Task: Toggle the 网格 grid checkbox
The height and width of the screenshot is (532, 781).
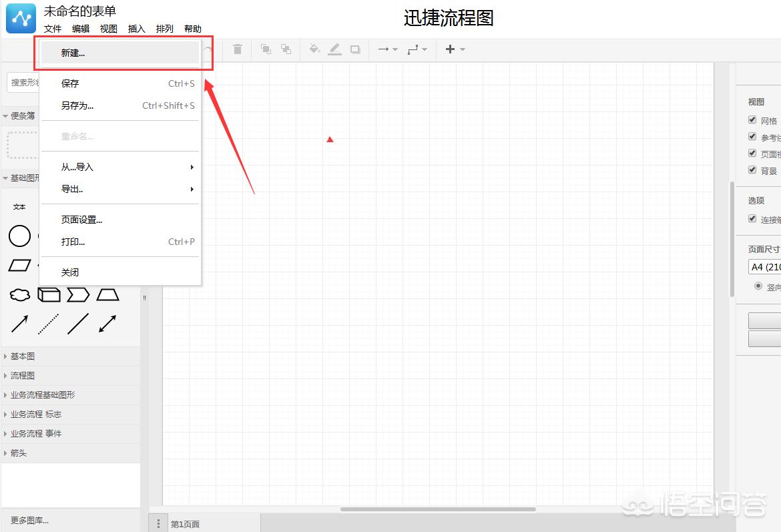Action: pos(752,119)
